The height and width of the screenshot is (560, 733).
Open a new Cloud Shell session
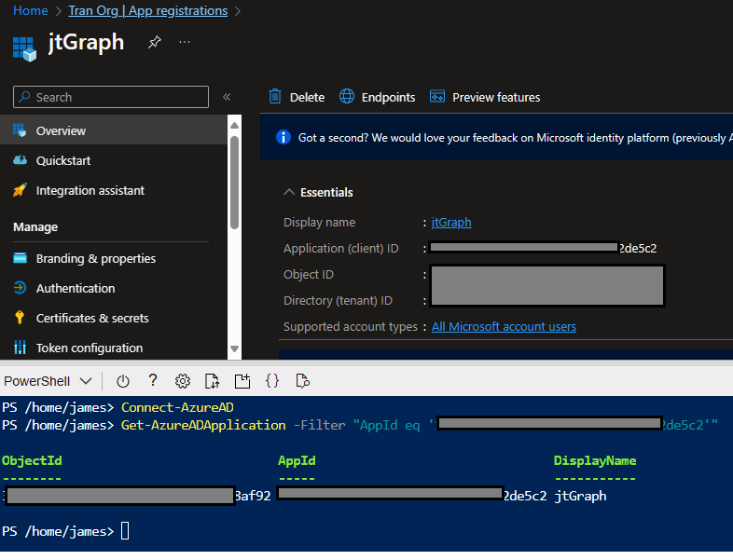coord(242,381)
